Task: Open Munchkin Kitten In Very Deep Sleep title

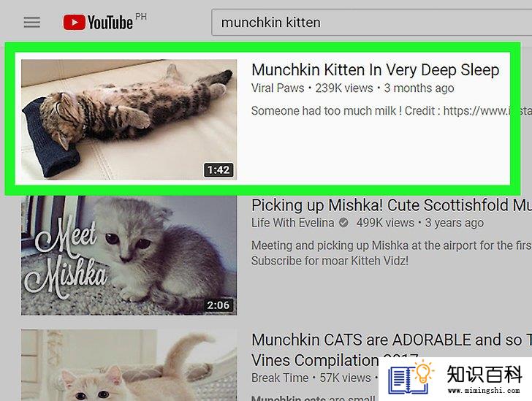Action: click(x=376, y=70)
